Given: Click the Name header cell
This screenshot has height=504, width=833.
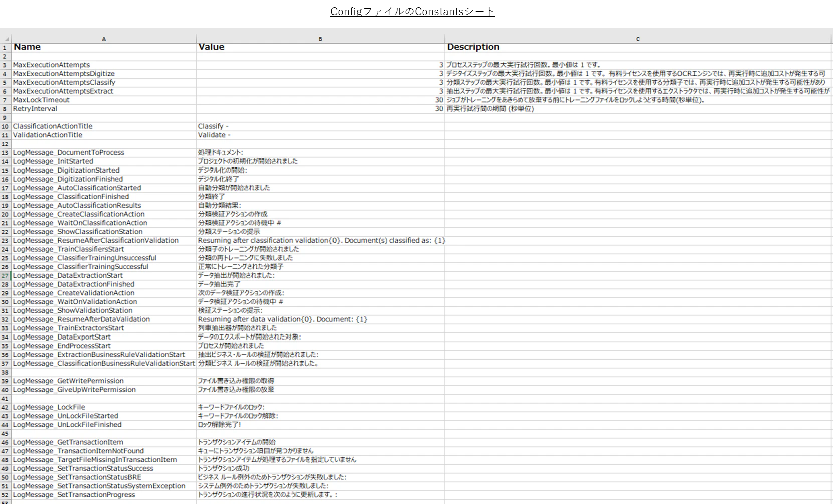Looking at the screenshot, I should click(x=104, y=47).
